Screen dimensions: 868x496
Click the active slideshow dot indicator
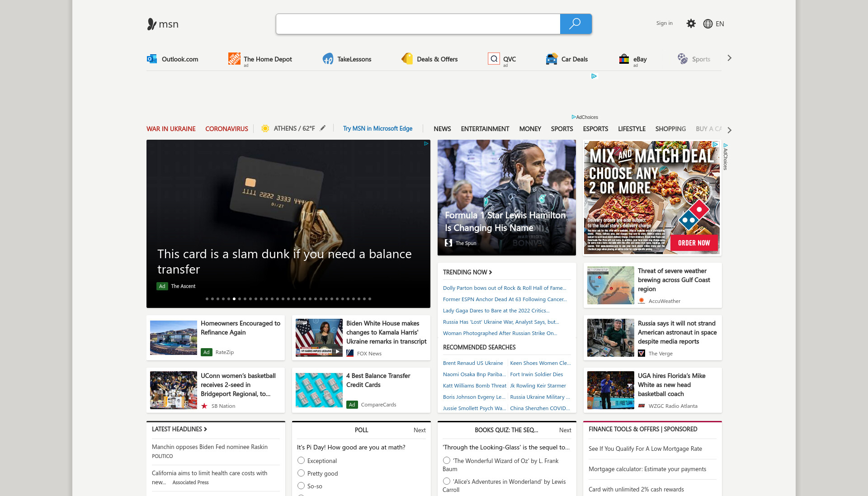(x=234, y=299)
